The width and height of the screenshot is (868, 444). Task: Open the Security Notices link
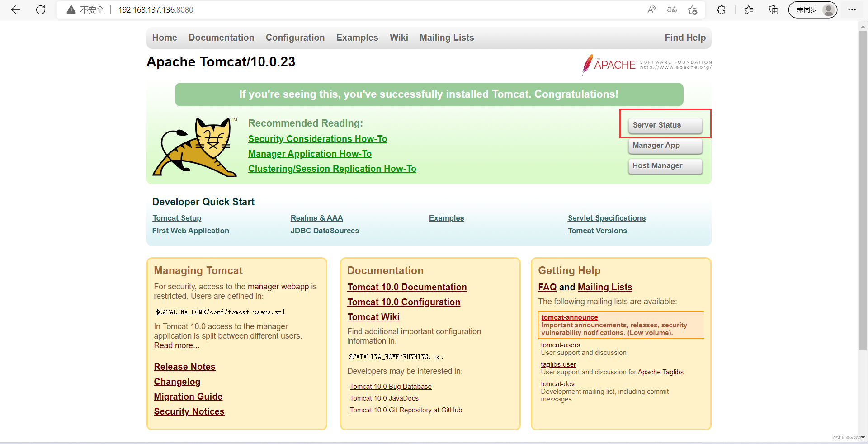tap(189, 411)
